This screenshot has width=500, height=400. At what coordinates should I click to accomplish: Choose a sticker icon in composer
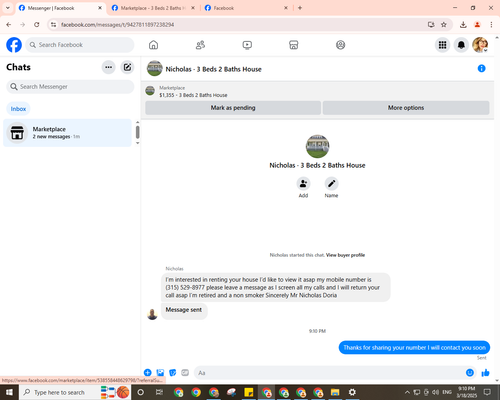173,372
